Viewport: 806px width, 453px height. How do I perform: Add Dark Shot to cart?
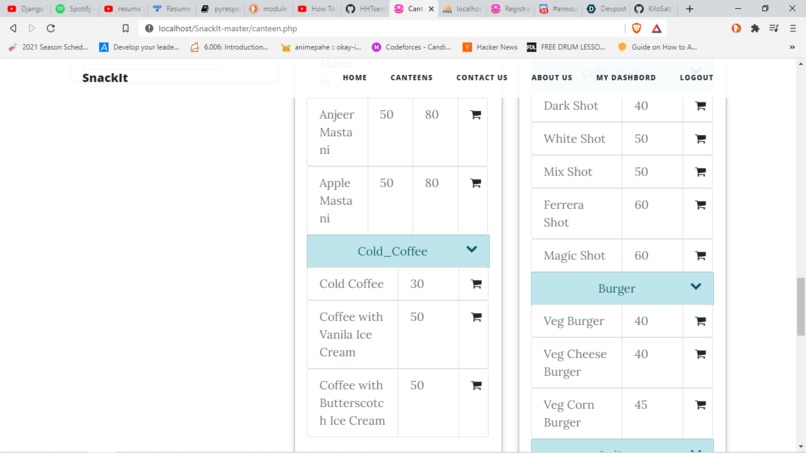(x=700, y=106)
